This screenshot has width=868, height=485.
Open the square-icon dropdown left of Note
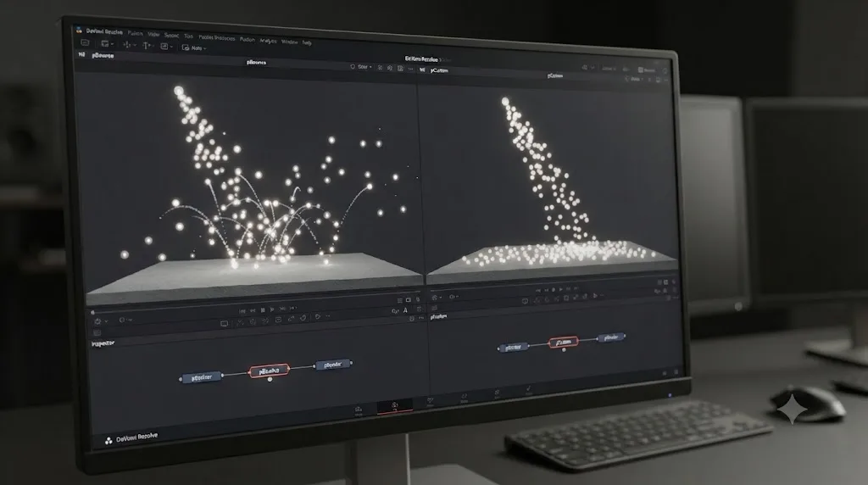tap(166, 47)
